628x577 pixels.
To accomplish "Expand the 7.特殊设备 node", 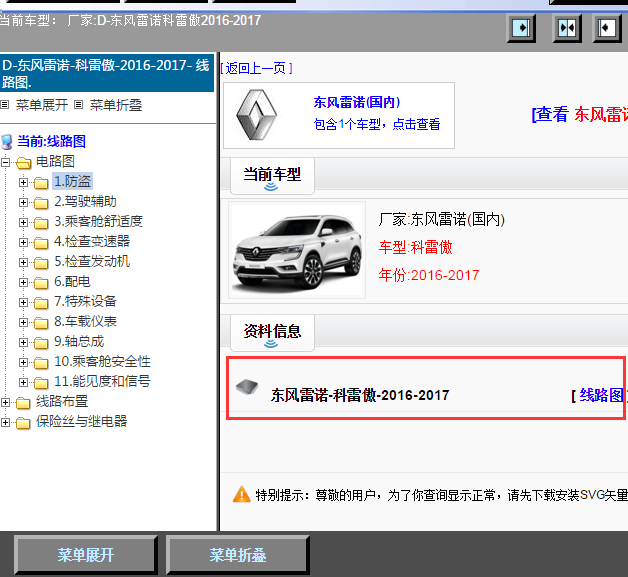I will [x=23, y=302].
